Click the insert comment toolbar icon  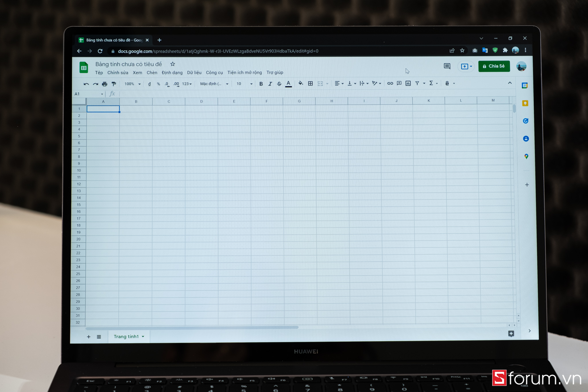pos(399,83)
